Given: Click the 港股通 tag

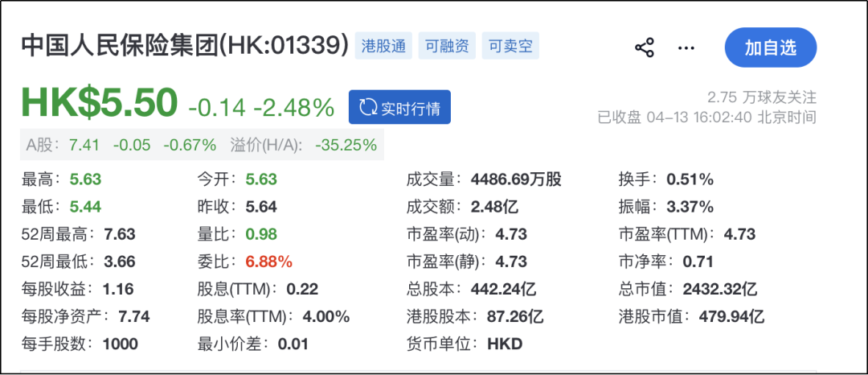Looking at the screenshot, I should click(x=383, y=46).
